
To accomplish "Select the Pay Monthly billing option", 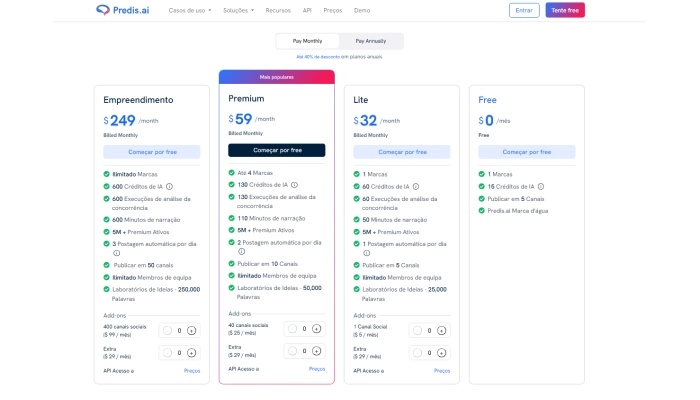I will pyautogui.click(x=309, y=41).
